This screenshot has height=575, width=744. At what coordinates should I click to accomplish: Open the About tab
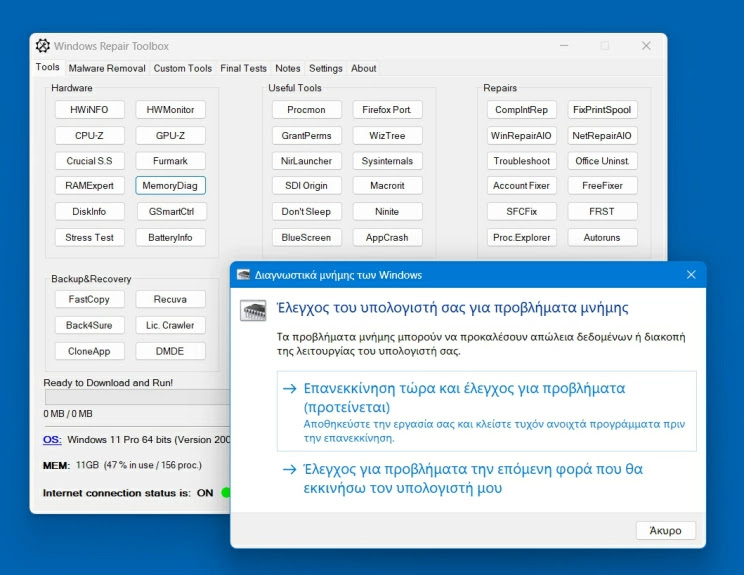[x=363, y=68]
